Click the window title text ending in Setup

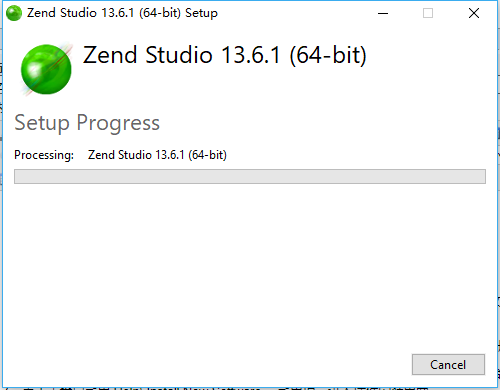pos(122,13)
